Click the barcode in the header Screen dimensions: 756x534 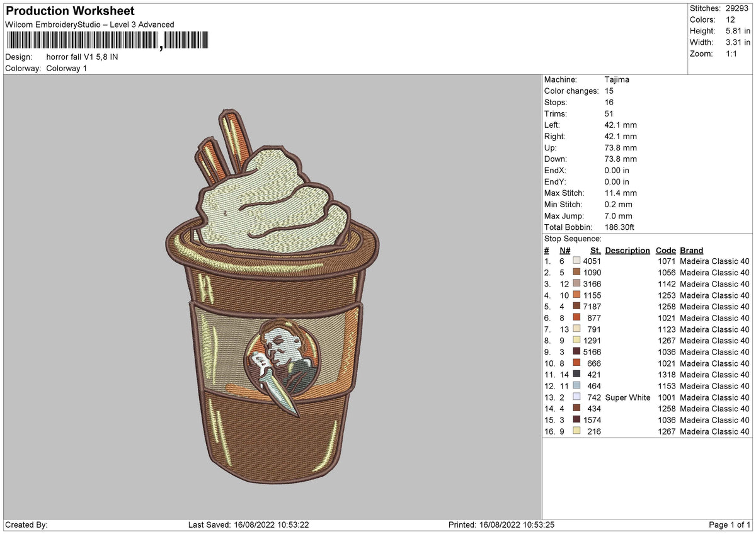point(108,42)
